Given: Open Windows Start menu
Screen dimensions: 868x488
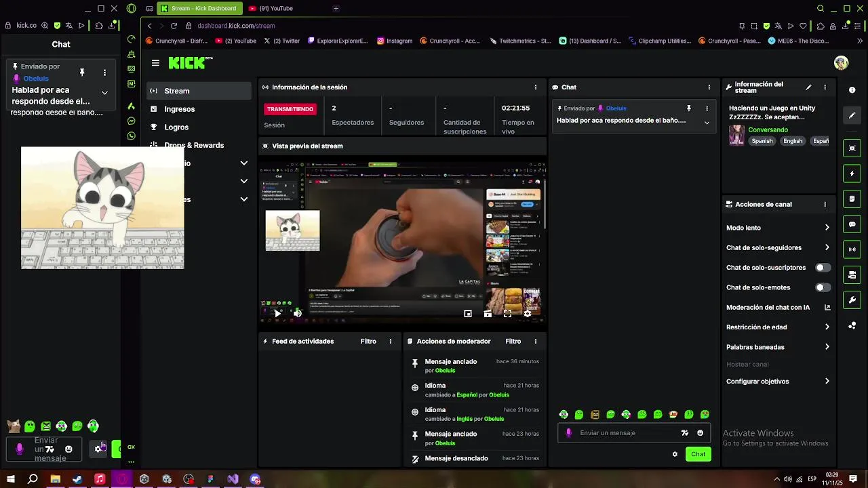Looking at the screenshot, I should click(x=10, y=479).
